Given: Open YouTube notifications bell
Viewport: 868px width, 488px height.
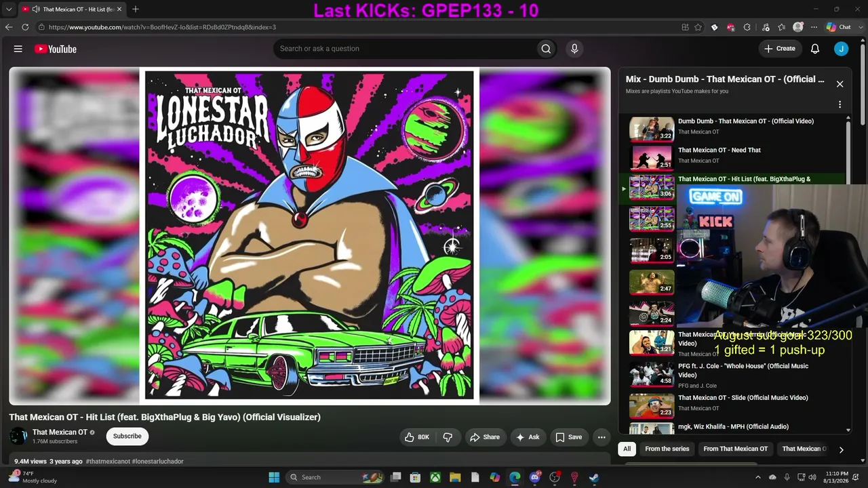Looking at the screenshot, I should (x=815, y=49).
